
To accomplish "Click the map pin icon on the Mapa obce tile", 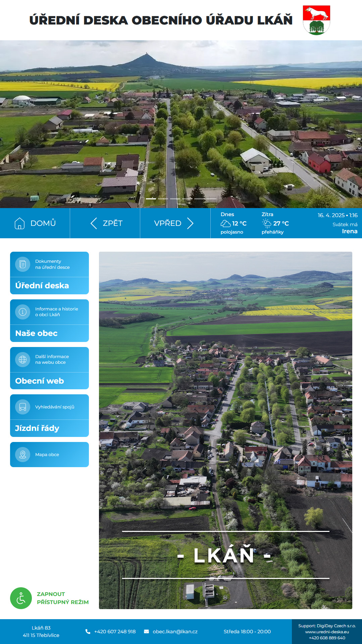I will coord(22,455).
